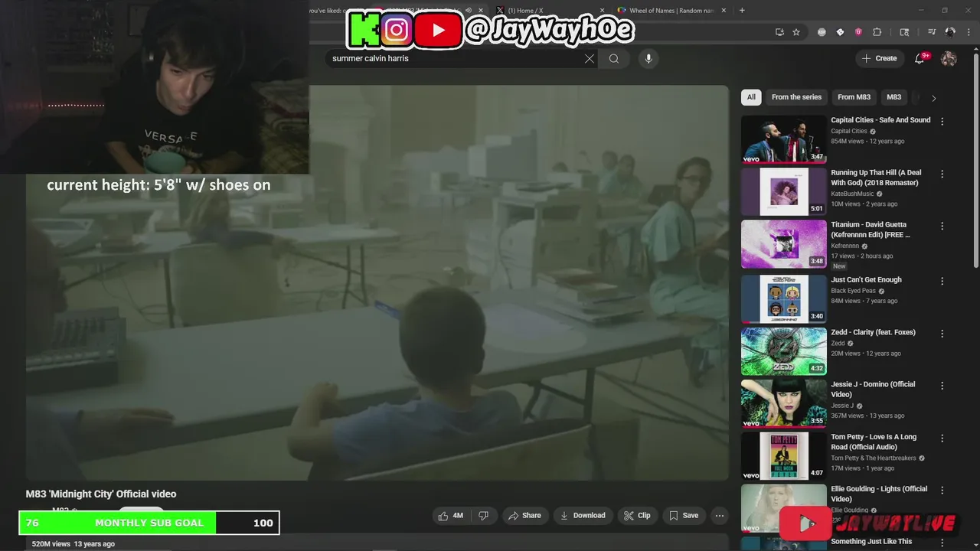Click Tom Petty Full Moon thumbnail
The height and width of the screenshot is (551, 980).
point(783,456)
